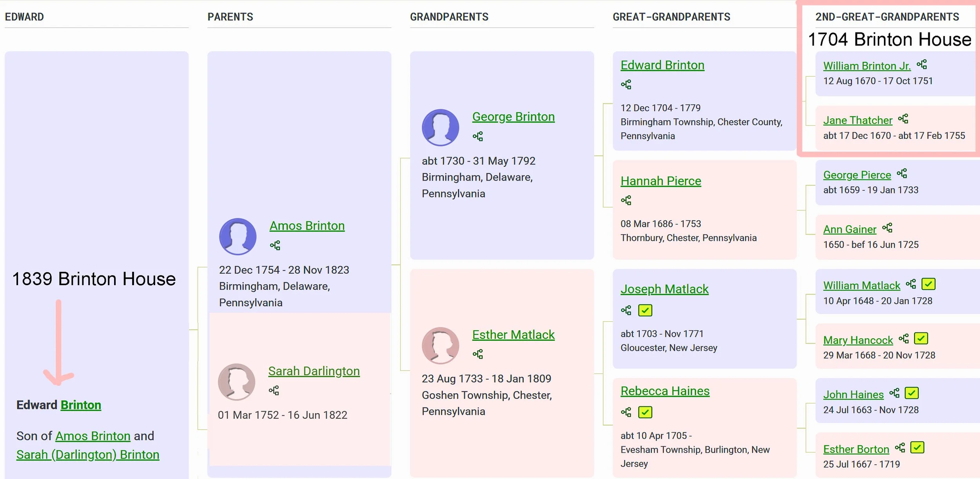
Task: Toggle the checkmark badge next to Esther Borton
Action: point(917,447)
